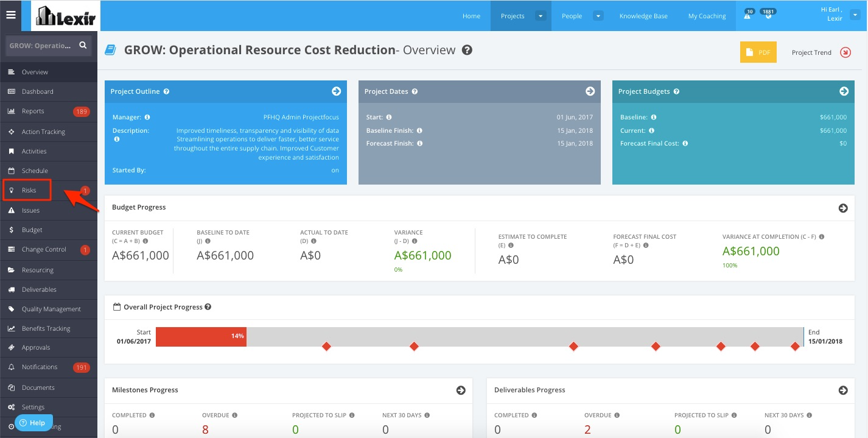Toggle the hamburger sidebar menu
The height and width of the screenshot is (438, 868).
pos(10,15)
